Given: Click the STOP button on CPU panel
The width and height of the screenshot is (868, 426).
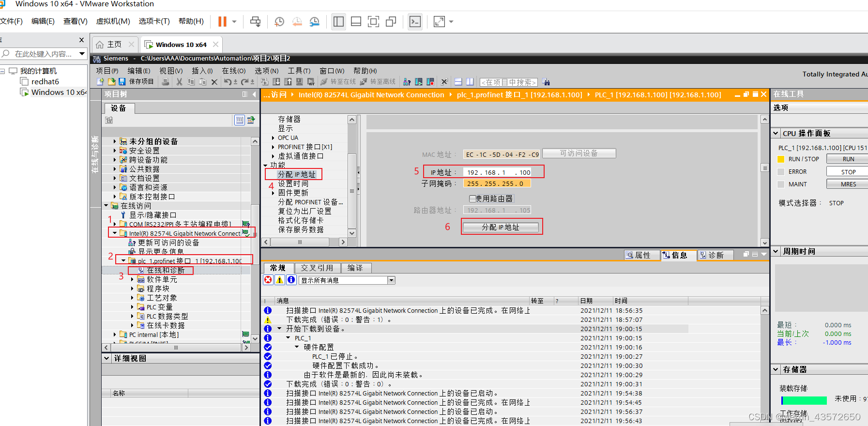Looking at the screenshot, I should click(x=848, y=172).
